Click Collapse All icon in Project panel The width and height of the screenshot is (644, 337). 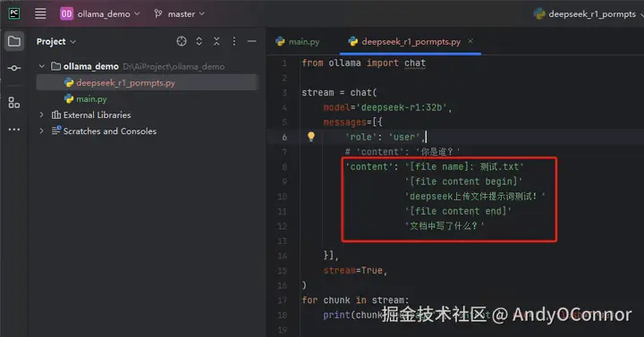[216, 41]
